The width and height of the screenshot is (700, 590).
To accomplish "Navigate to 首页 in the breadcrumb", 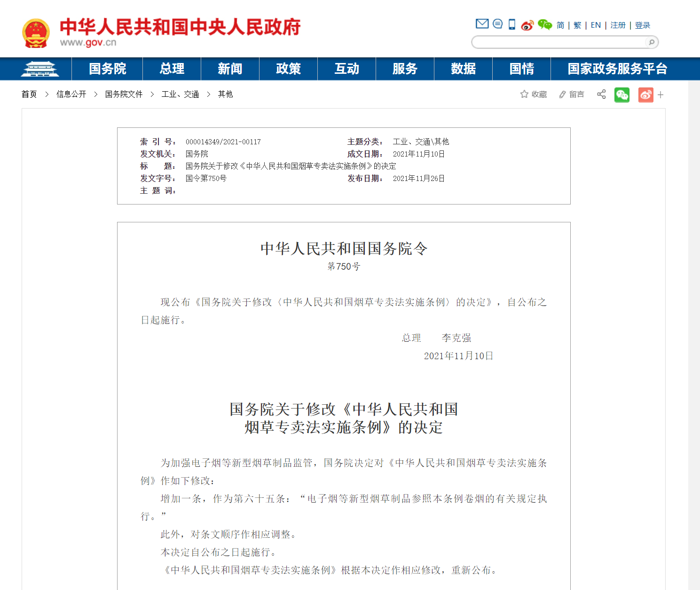I will (x=29, y=94).
